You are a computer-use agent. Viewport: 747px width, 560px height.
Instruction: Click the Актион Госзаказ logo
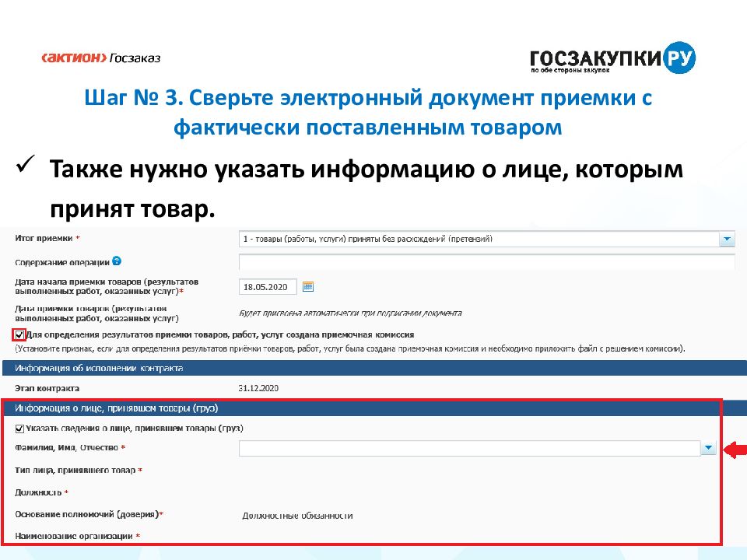click(x=100, y=58)
